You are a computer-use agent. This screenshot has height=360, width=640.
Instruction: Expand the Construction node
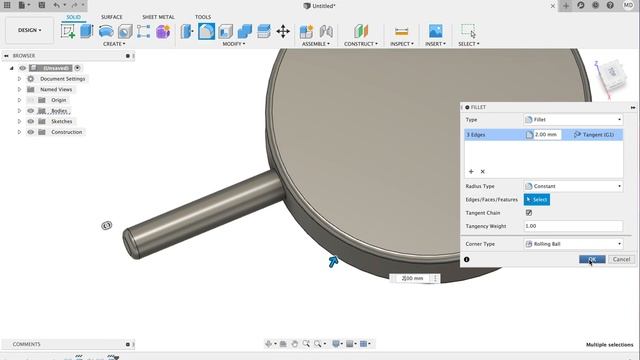click(19, 132)
